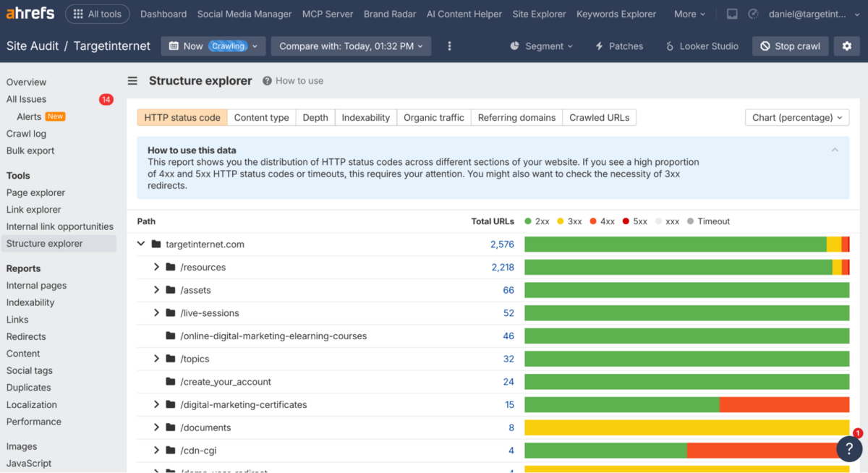Open the All tools menu
Screen dimensions: 868x473
(x=98, y=14)
